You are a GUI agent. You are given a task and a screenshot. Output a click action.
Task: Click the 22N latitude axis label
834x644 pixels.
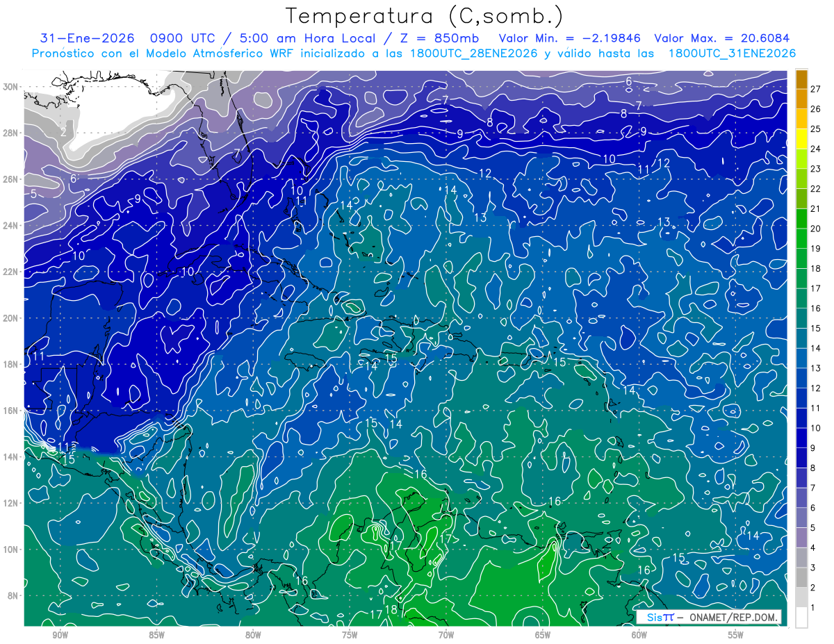point(11,272)
